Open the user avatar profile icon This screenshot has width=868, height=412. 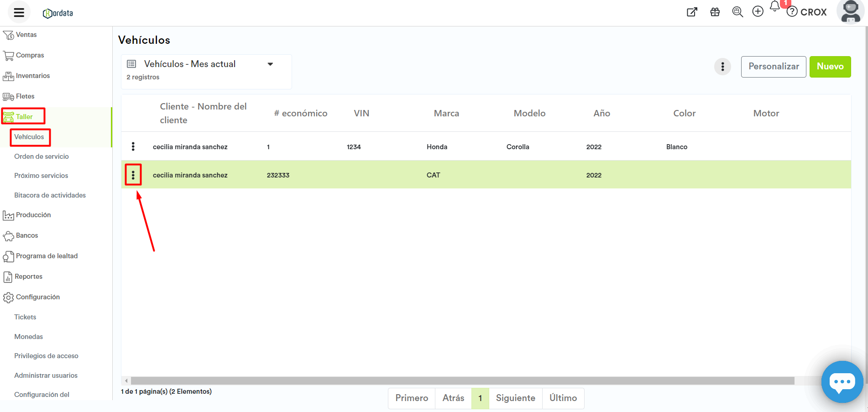pyautogui.click(x=851, y=12)
